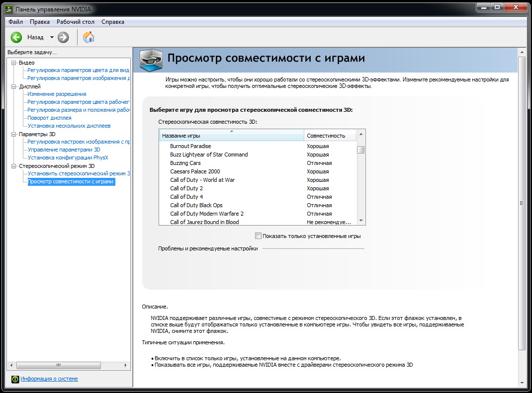Select Burnout Paradise in the game list
Viewport: 532px width, 393px height.
(x=258, y=146)
